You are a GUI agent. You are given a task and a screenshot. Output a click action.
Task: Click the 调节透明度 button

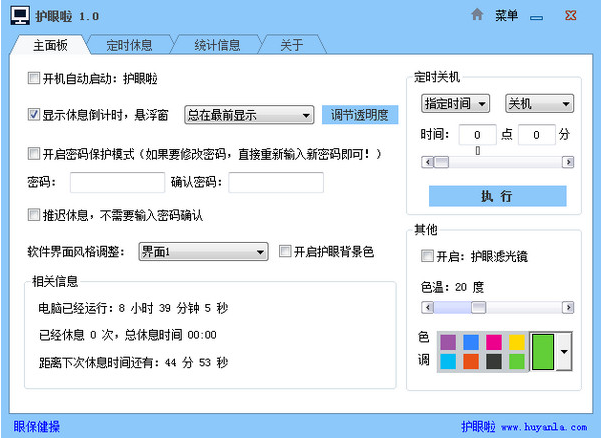[360, 114]
